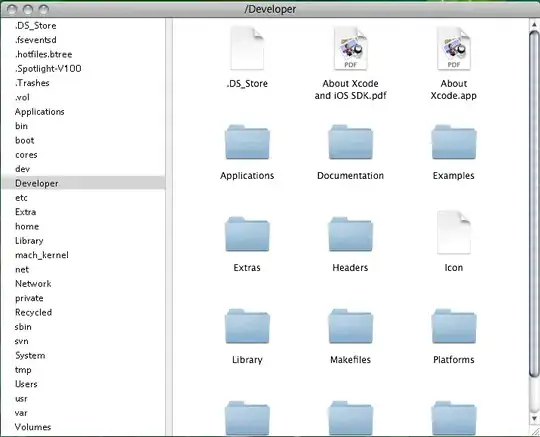Select the blank Icon file
Viewport: 540px width, 437px height.
[x=454, y=232]
